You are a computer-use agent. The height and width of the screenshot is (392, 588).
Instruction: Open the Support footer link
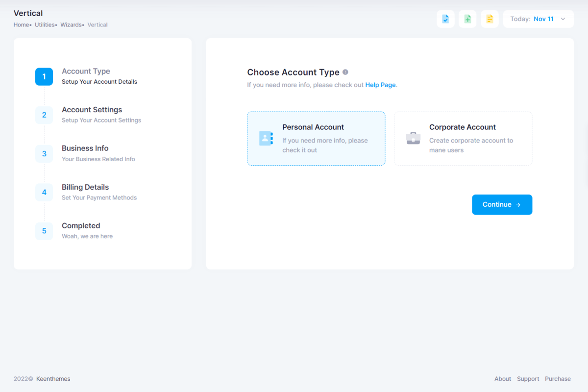528,379
